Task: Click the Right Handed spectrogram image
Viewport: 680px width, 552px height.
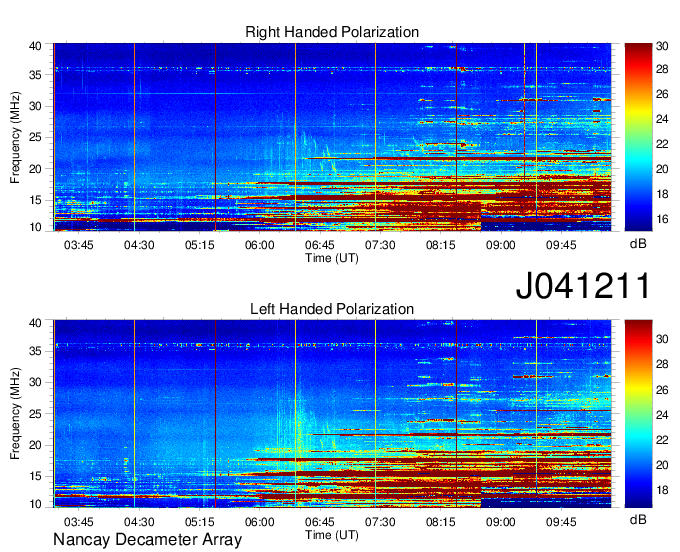Action: point(332,137)
